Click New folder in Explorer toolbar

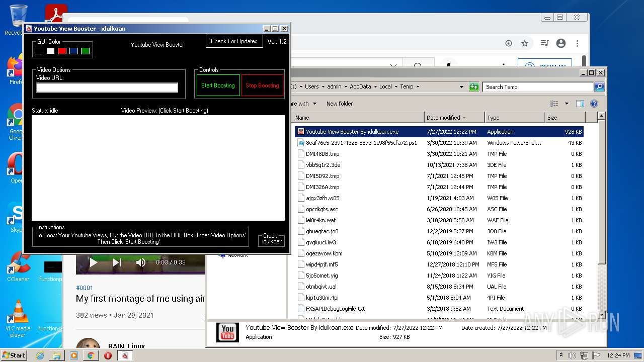(340, 104)
